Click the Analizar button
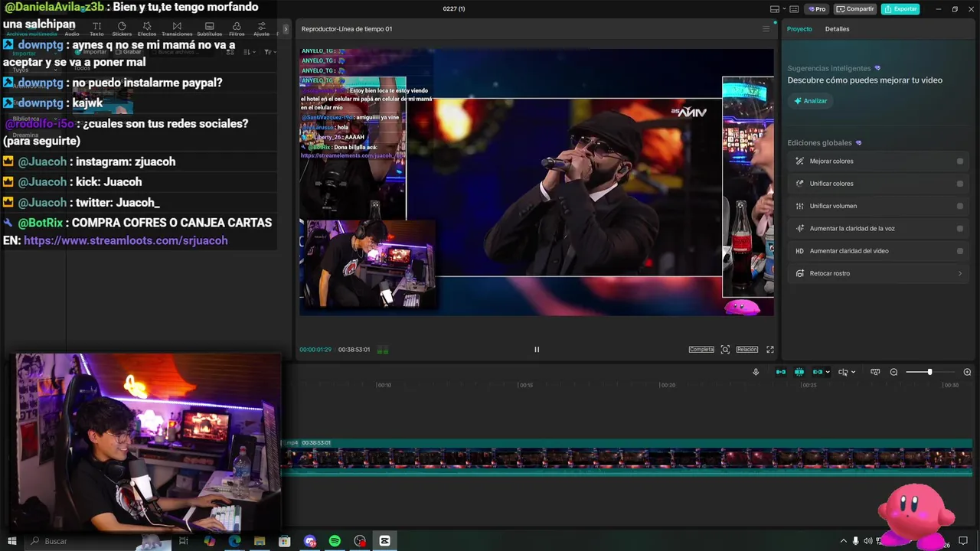Viewport: 980px width, 551px height. 811,101
